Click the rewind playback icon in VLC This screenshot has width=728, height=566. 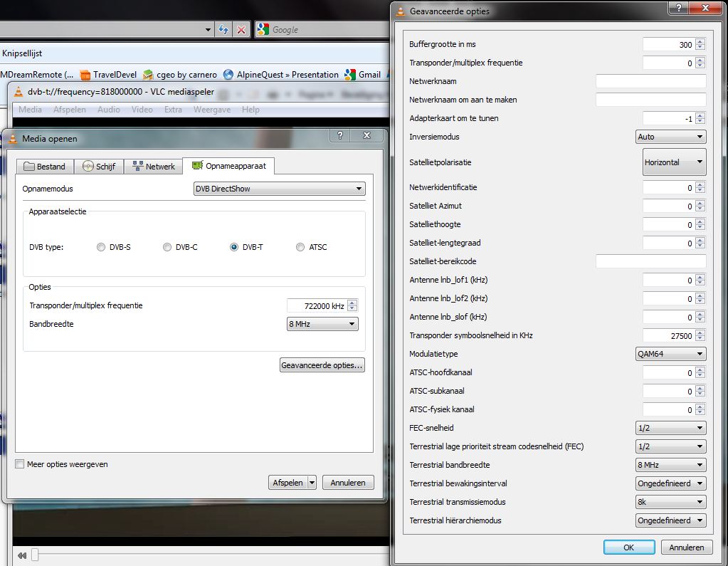22,555
